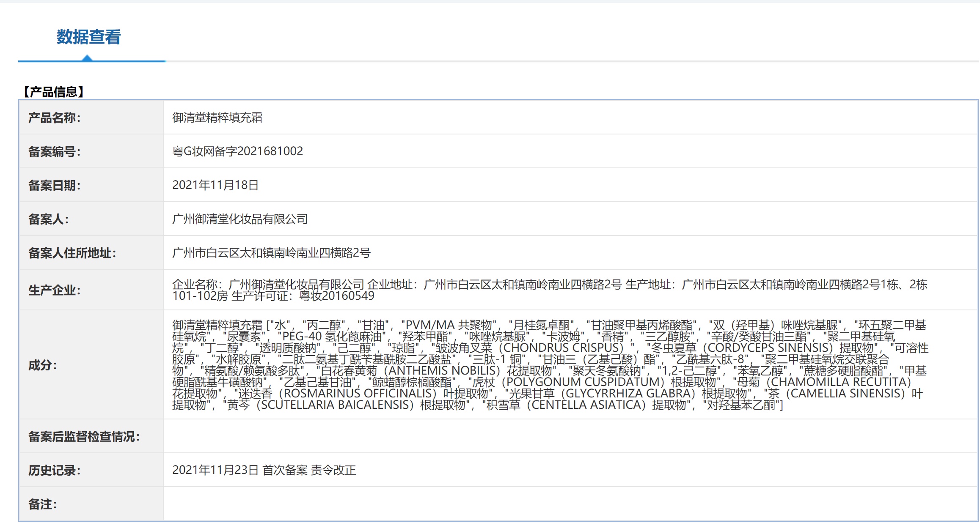
Task: Click the 备案编号 label cell
Action: 54,151
